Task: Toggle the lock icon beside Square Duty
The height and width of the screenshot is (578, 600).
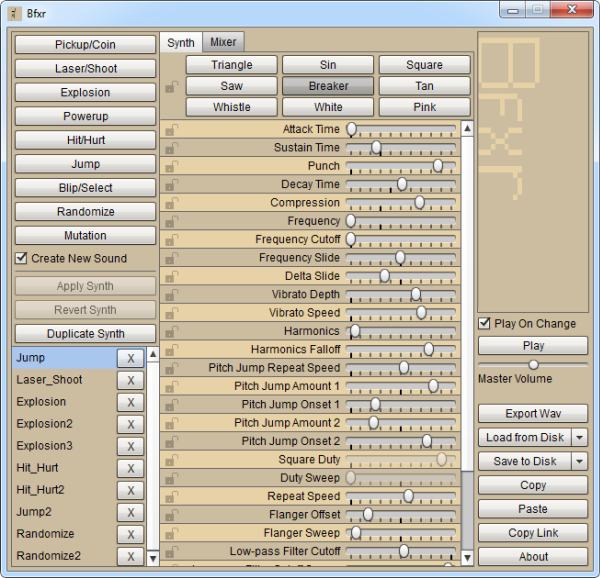Action: tap(171, 460)
